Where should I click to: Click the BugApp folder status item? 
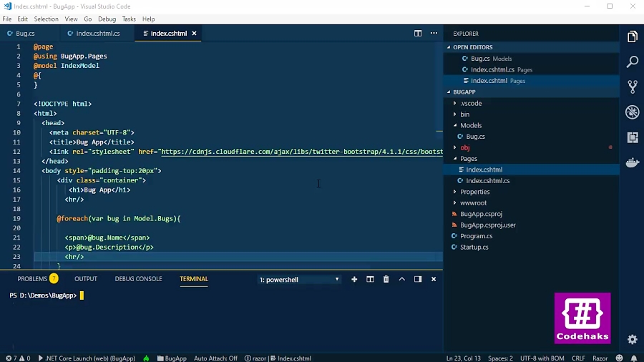[x=172, y=358]
